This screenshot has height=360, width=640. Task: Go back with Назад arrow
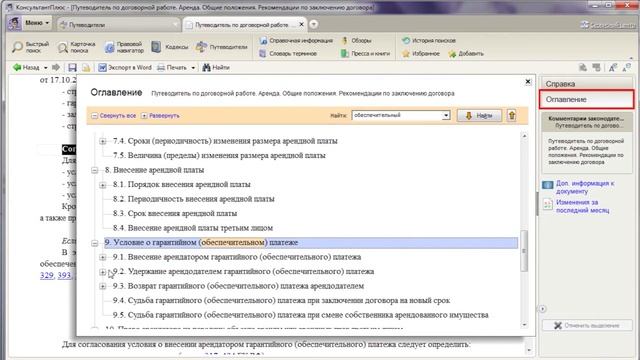[26, 67]
